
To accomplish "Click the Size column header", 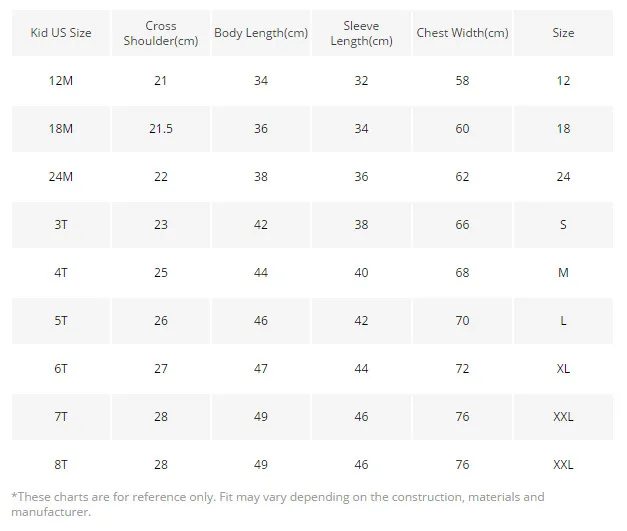I will (x=563, y=33).
